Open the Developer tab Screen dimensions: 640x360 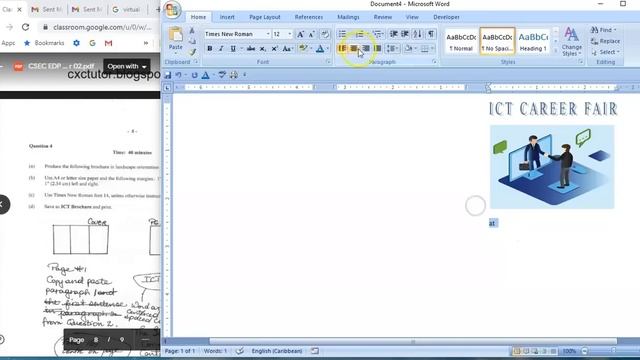[x=446, y=17]
